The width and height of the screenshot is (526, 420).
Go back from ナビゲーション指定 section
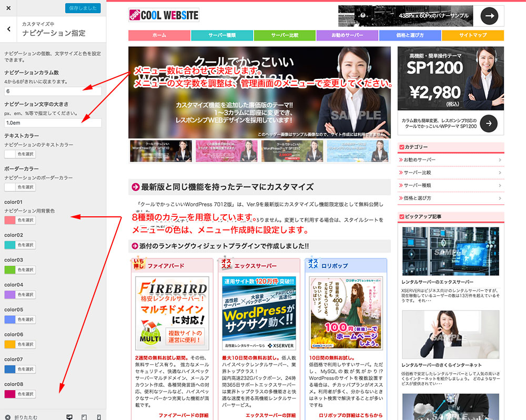coord(9,29)
